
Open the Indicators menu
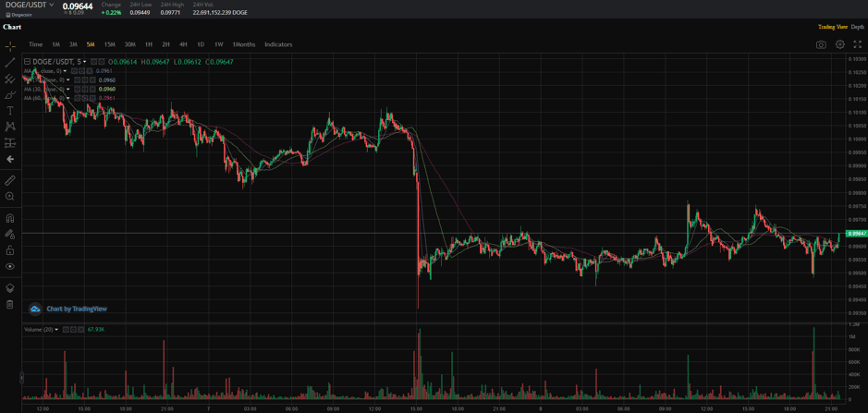pyautogui.click(x=278, y=44)
